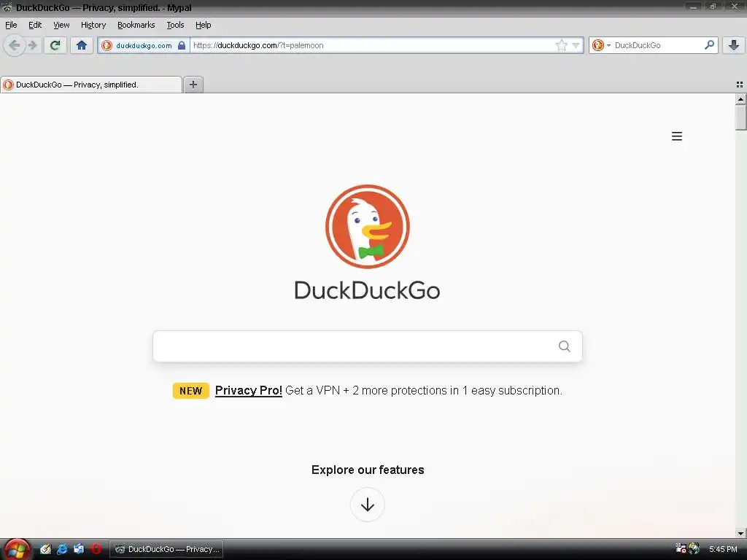Screen dimensions: 747x560
Task: Reload the current page
Action: click(x=55, y=45)
